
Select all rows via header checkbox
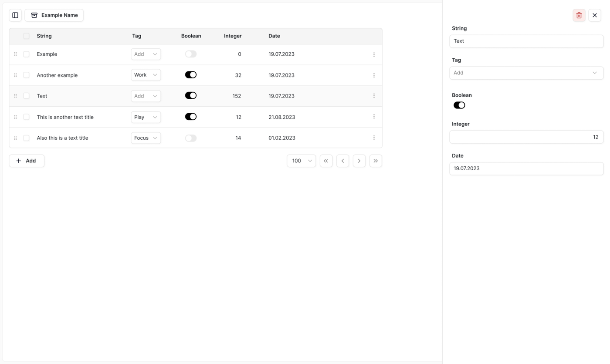[x=26, y=36]
